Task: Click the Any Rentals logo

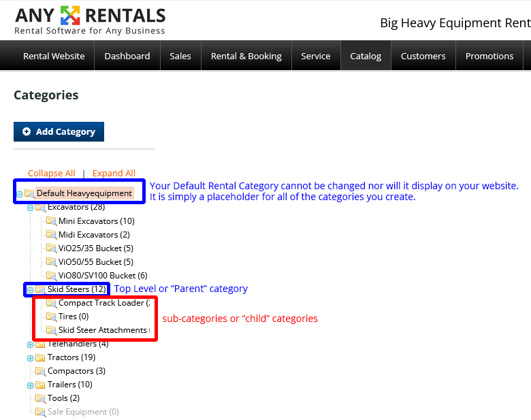Action: click(x=90, y=20)
